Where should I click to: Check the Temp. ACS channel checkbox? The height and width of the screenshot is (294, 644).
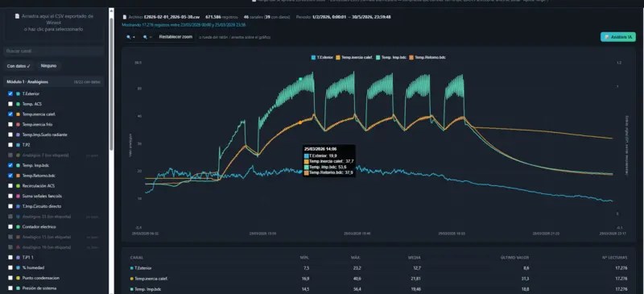point(10,104)
